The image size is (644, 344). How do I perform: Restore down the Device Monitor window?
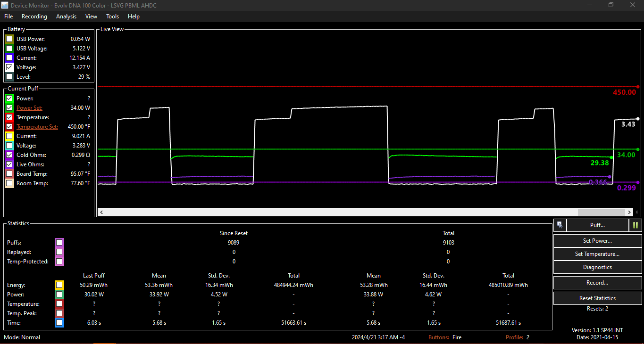[611, 5]
